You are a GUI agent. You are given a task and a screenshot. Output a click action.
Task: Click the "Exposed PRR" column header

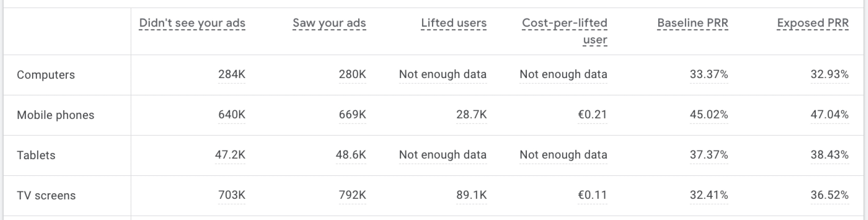point(813,23)
